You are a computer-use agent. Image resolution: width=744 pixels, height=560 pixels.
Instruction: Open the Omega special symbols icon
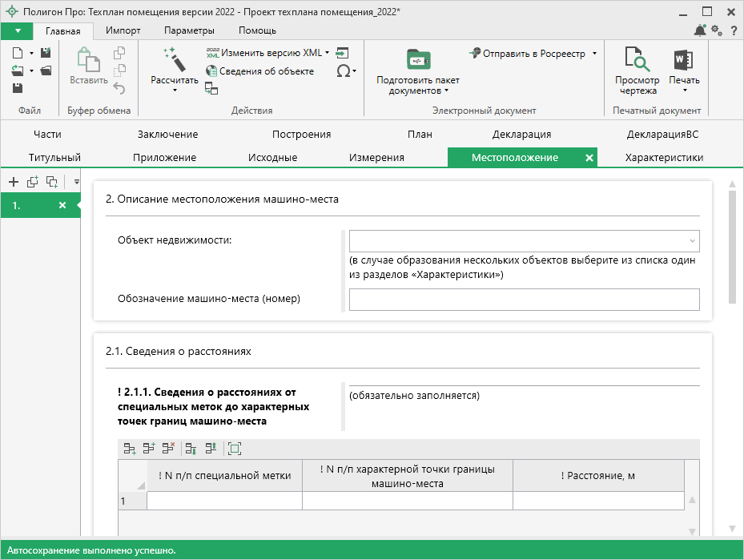344,71
